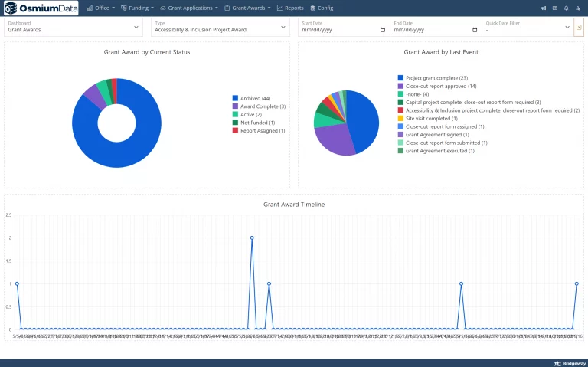Click the Close-out report approved color swatch
The height and width of the screenshot is (367, 588).
pos(400,87)
